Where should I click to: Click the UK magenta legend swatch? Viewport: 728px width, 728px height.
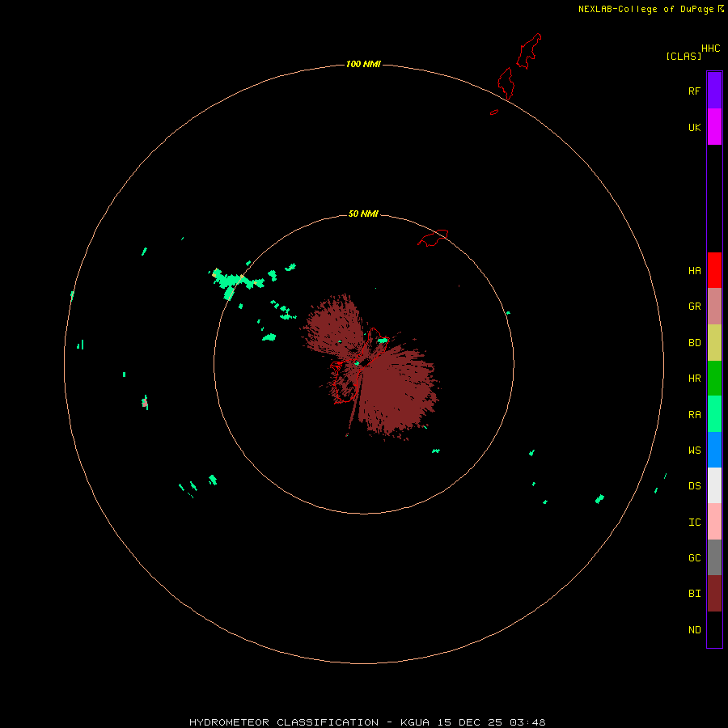[x=714, y=127]
